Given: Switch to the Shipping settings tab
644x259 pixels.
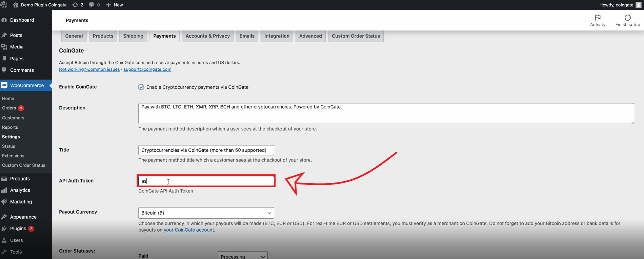Looking at the screenshot, I should [x=133, y=36].
